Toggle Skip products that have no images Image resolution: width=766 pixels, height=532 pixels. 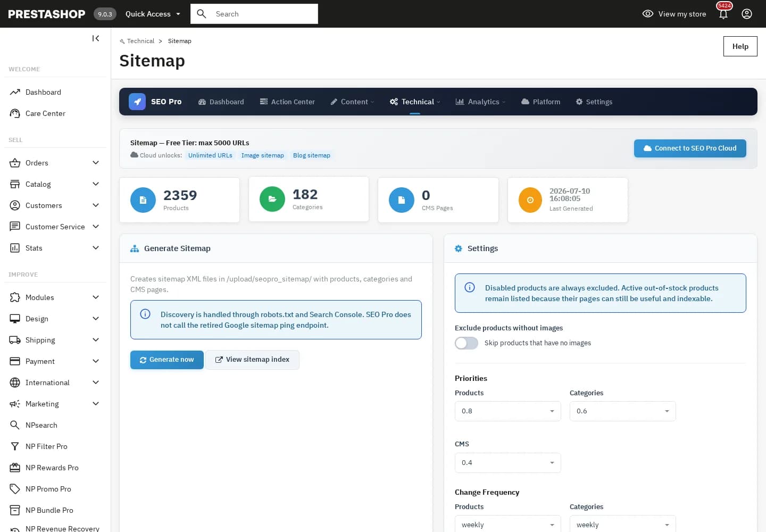click(467, 343)
